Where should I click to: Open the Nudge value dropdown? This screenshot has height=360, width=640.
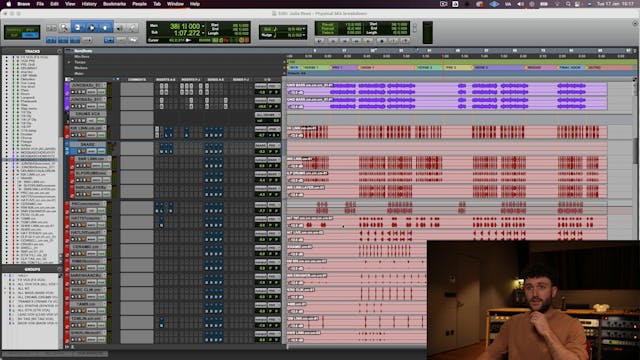click(304, 36)
